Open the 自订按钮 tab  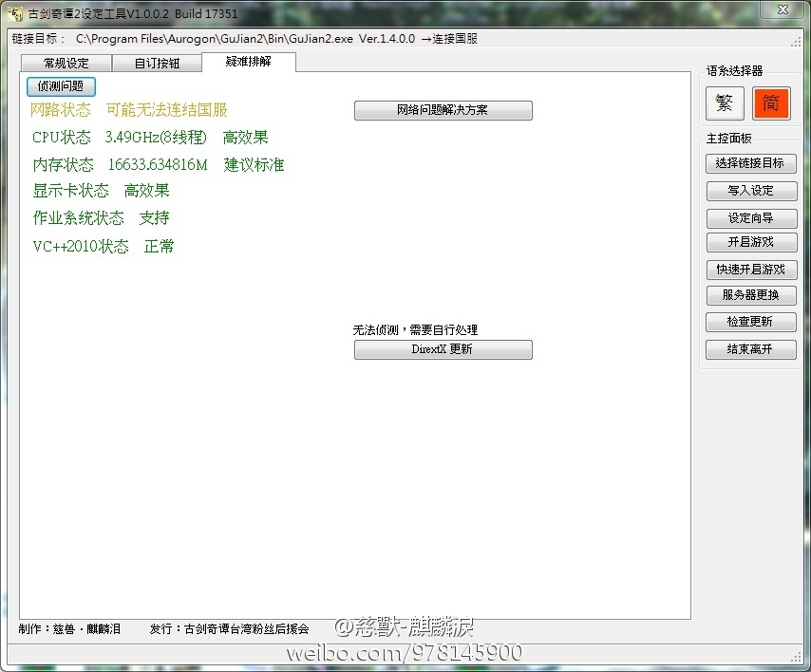tap(157, 64)
